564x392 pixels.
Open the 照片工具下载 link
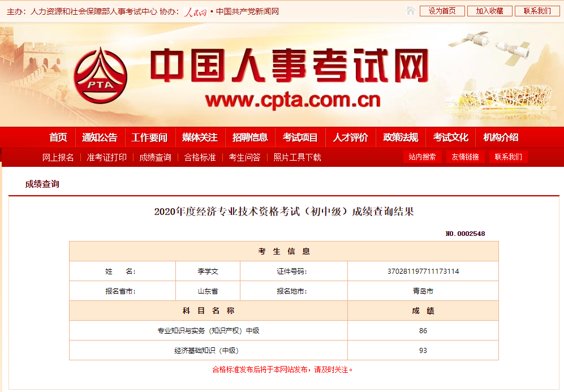coord(297,157)
